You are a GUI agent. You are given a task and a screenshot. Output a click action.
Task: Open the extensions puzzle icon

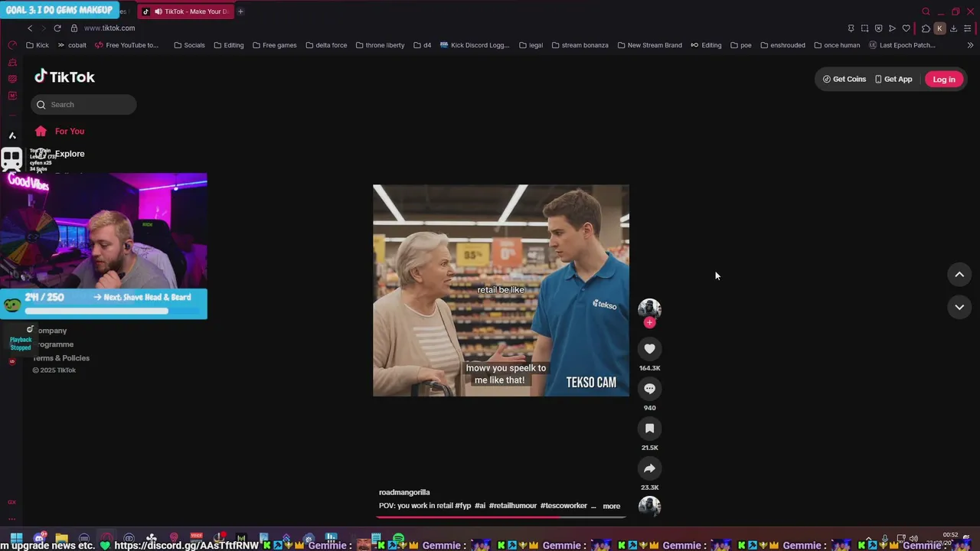pos(926,28)
